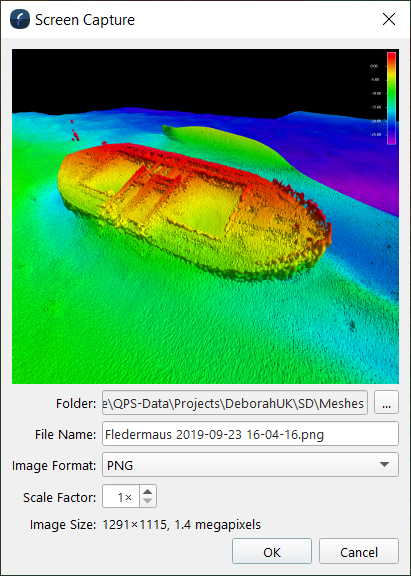This screenshot has width=411, height=576.
Task: Decrease Scale Factor with down arrow
Action: [x=148, y=501]
